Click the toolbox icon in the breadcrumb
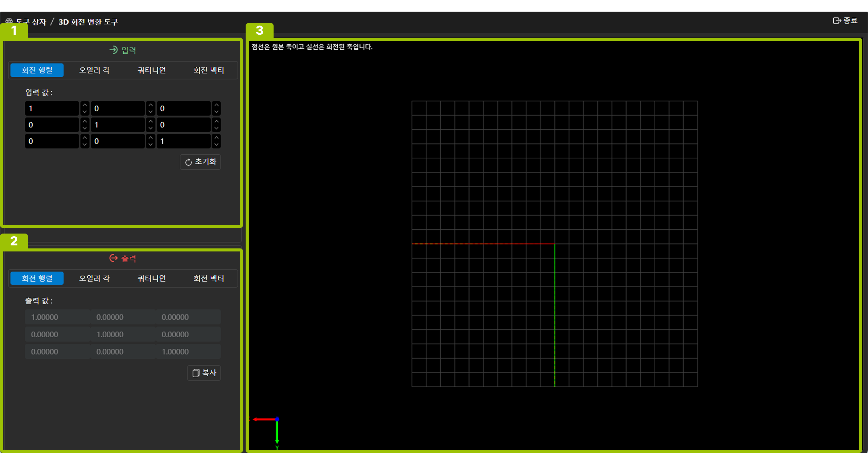Viewport: 868px width, 461px height. 9,22
